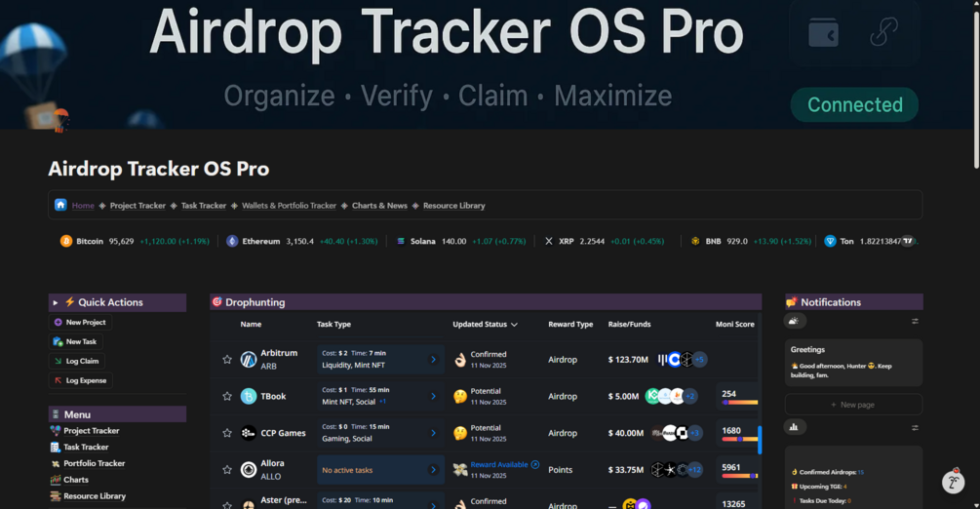Viewport: 980px width, 509px height.
Task: Click the BNB icon in the ticker
Action: (695, 241)
